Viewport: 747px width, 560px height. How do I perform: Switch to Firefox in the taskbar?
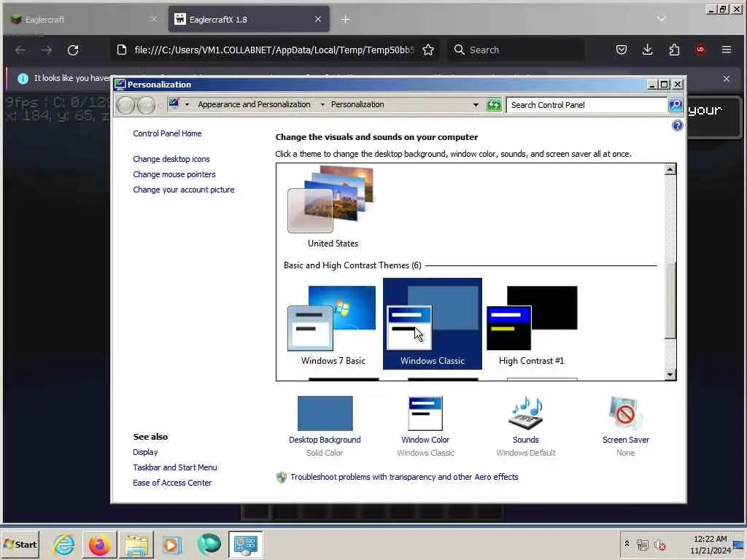(99, 544)
